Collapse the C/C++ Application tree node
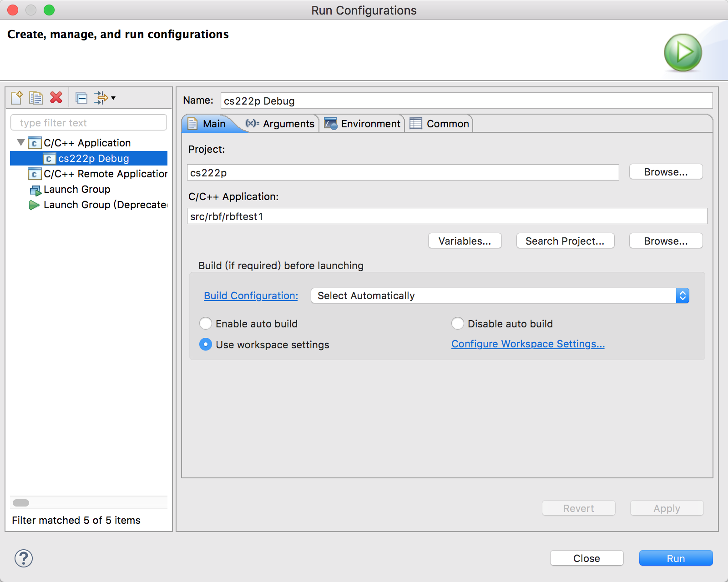 point(21,143)
